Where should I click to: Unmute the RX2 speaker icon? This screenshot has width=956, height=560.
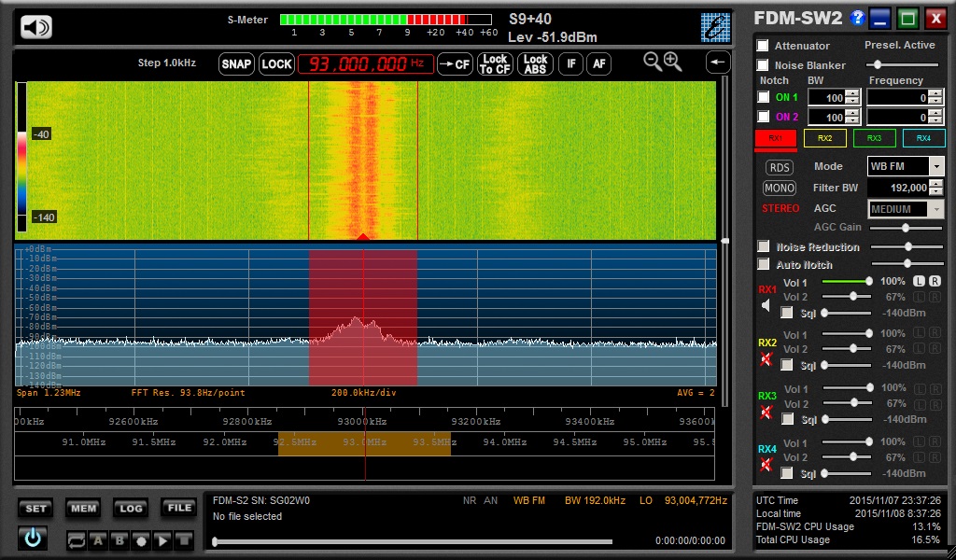(766, 359)
